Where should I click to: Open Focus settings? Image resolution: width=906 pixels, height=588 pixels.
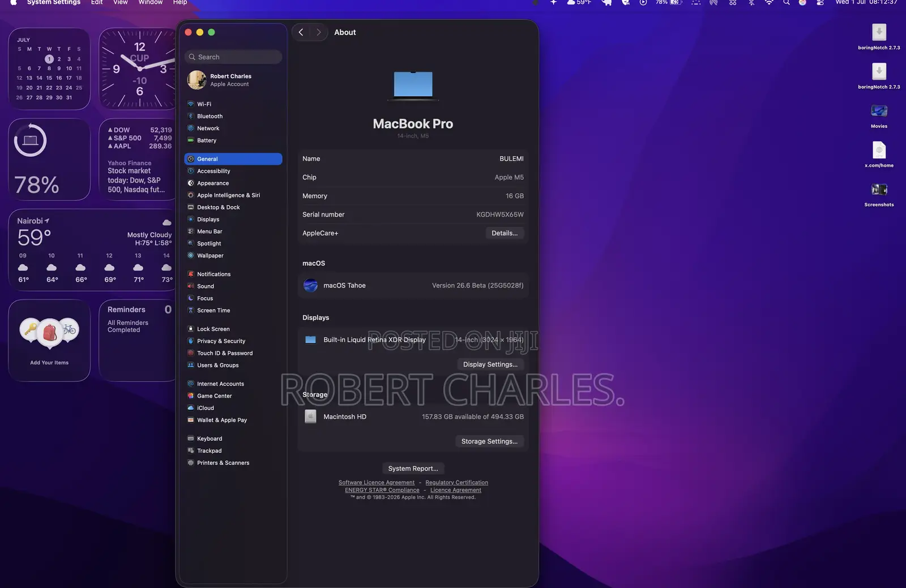click(x=233, y=298)
